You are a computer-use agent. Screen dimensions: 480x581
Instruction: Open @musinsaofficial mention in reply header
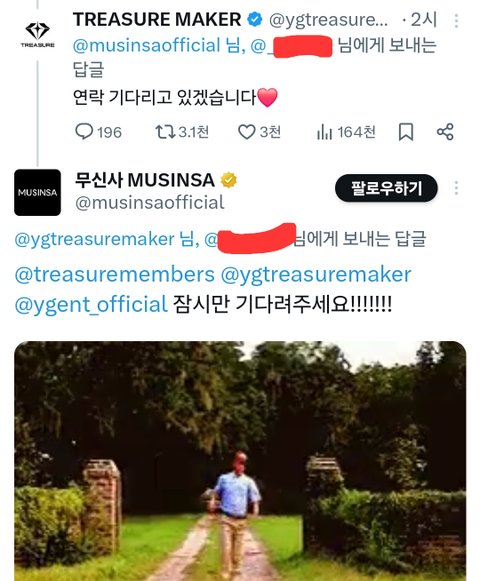pyautogui.click(x=147, y=46)
